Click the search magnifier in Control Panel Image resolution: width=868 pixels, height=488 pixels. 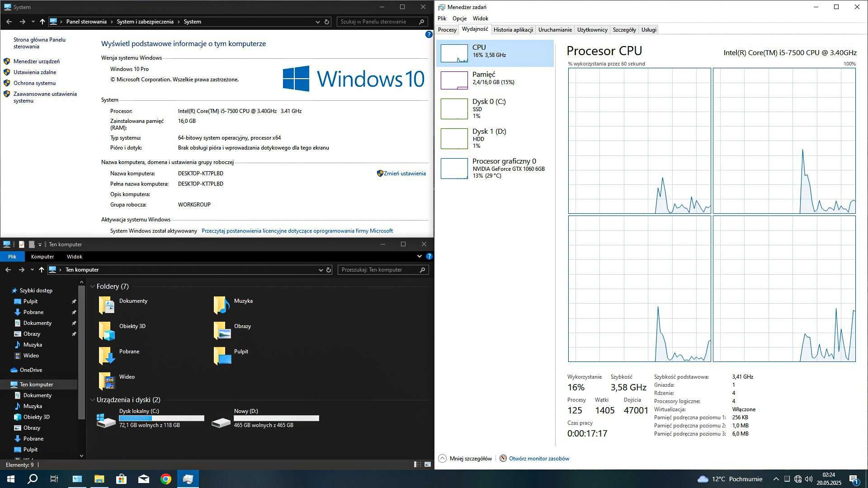(x=421, y=22)
